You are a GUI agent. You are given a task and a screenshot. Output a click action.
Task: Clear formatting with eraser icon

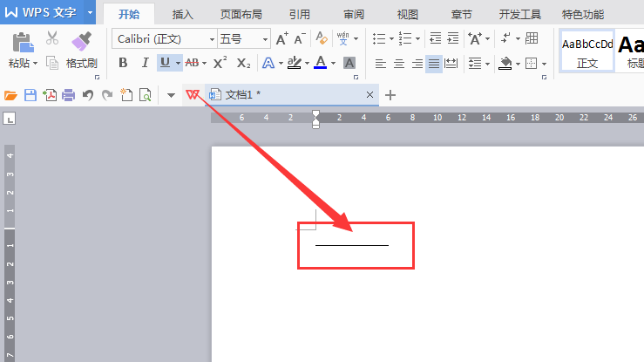tap(322, 38)
